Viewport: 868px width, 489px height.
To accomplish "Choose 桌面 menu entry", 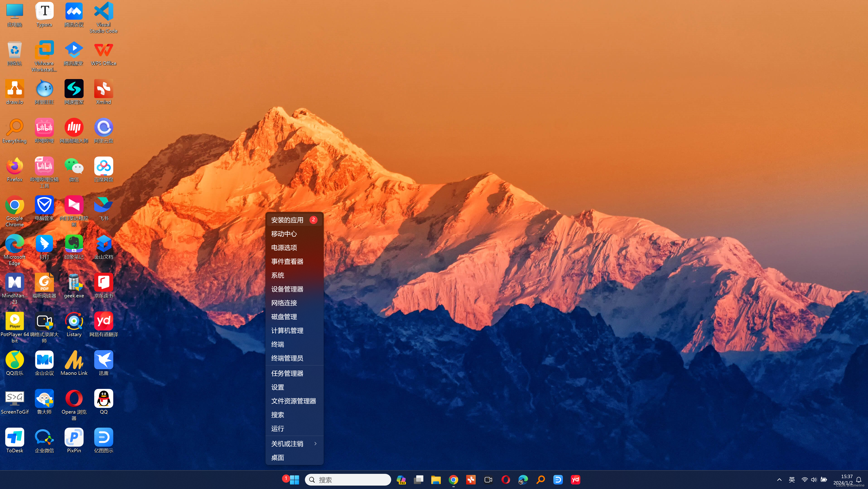I will (x=294, y=458).
